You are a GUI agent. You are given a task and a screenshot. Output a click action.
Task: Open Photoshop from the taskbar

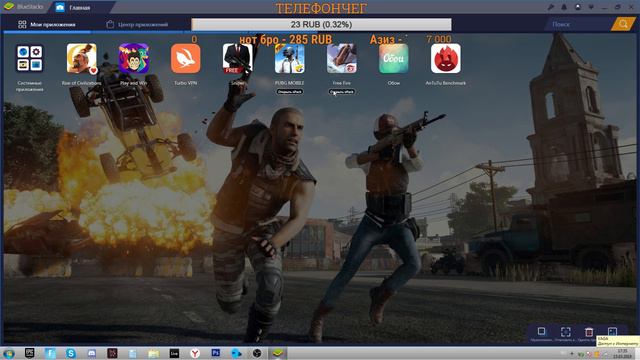(x=216, y=353)
